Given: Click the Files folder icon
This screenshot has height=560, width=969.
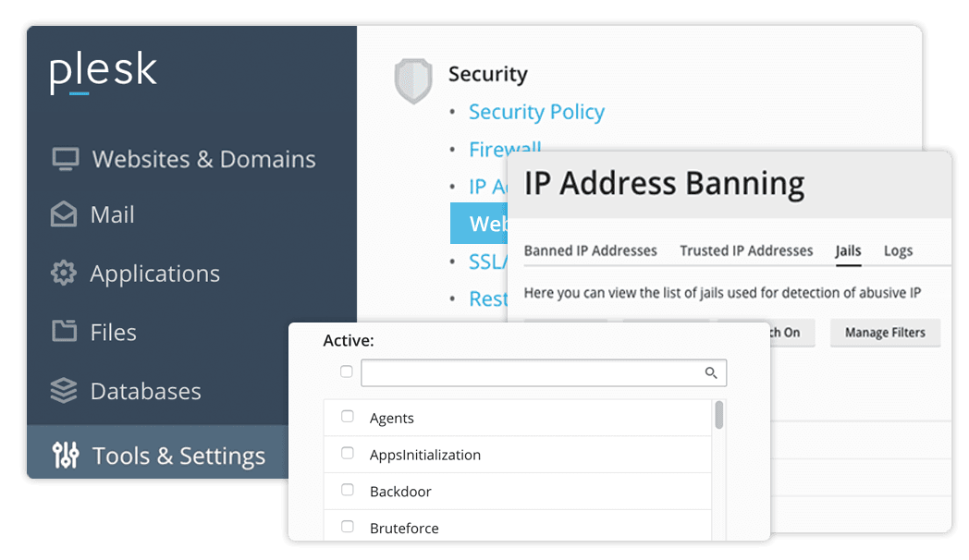Looking at the screenshot, I should 64,332.
